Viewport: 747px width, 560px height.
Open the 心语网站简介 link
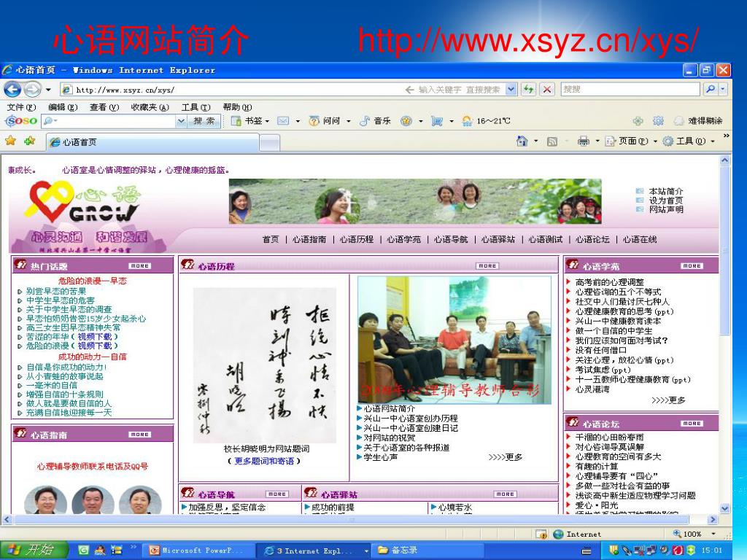click(390, 408)
